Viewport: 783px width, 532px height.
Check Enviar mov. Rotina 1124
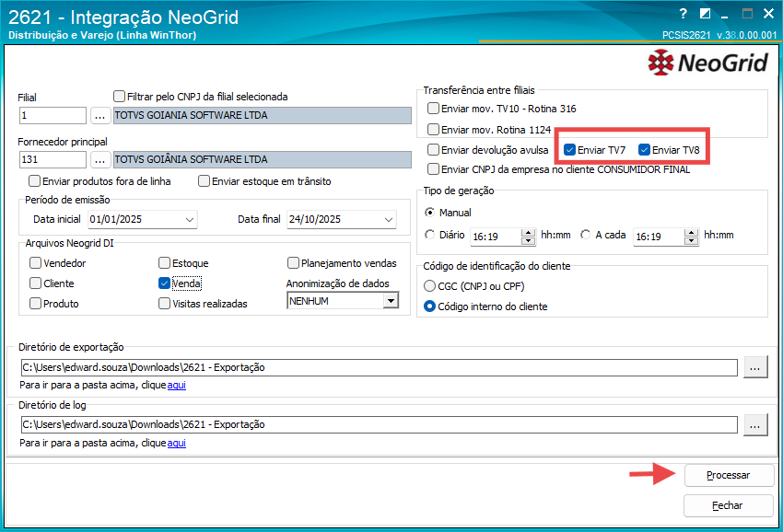(x=434, y=129)
